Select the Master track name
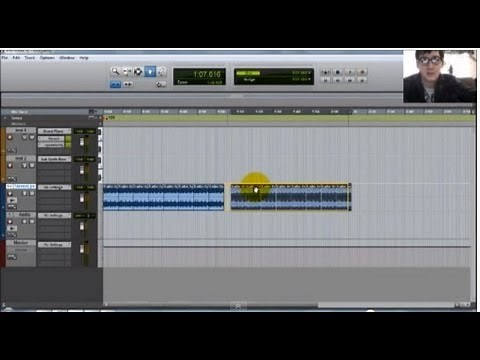The height and width of the screenshot is (360, 480). click(x=21, y=243)
